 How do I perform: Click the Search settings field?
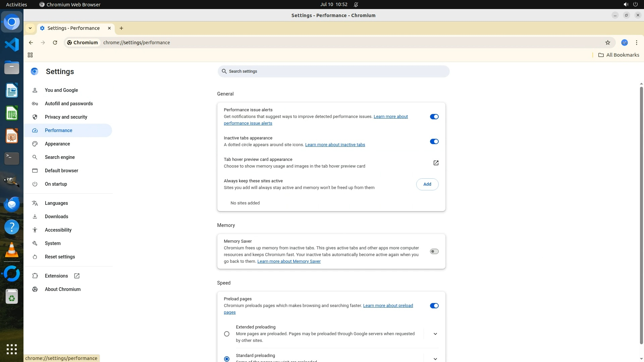tap(333, 71)
